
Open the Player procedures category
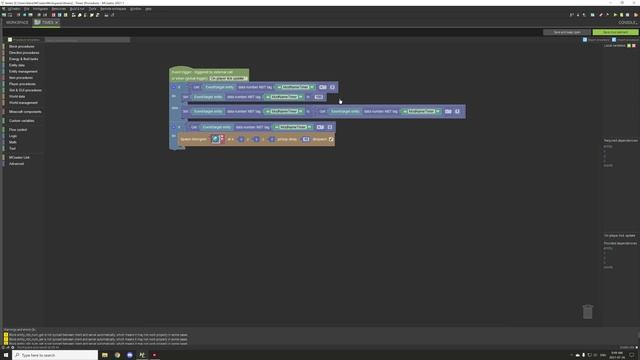tap(22, 84)
